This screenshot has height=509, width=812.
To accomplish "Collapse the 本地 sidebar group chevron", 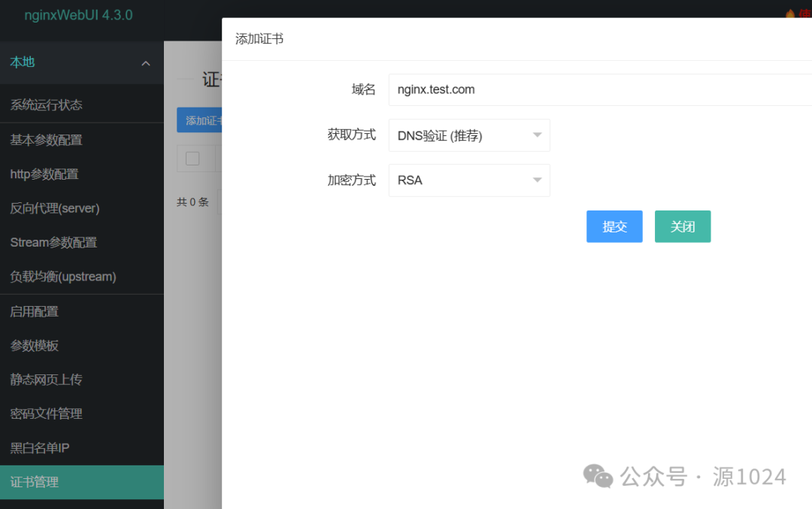I will click(146, 63).
